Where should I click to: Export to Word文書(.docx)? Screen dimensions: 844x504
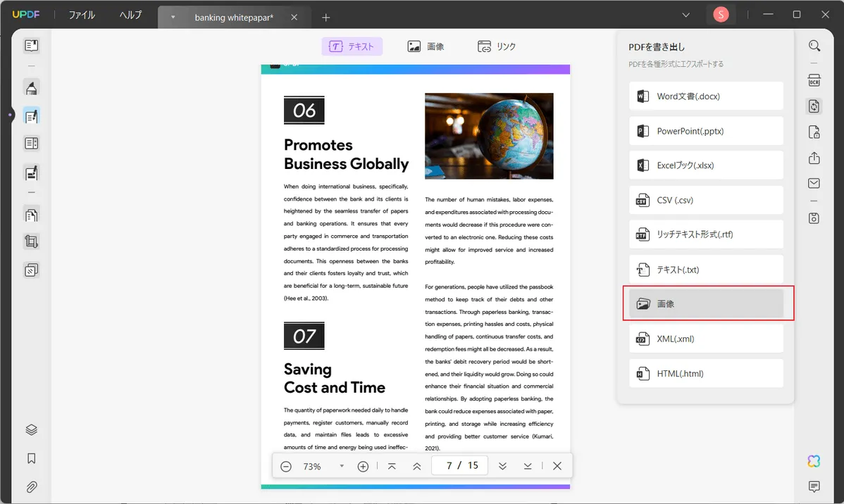tap(706, 96)
